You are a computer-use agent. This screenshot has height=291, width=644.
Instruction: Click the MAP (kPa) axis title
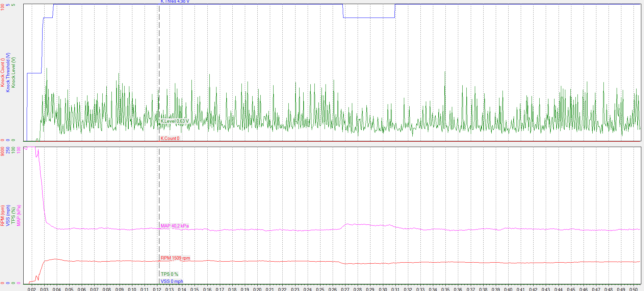[19, 215]
